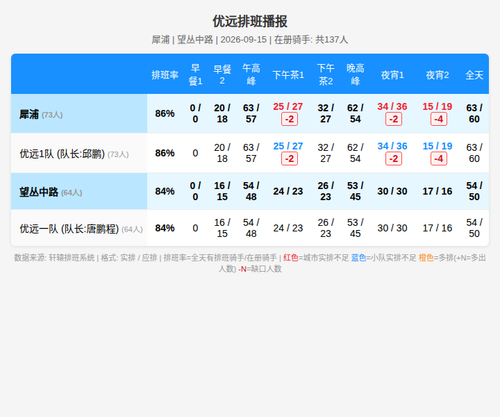Screen dimensions: 500x417
Task: Click 17 / 16 in the 望丛中路 row
Action: tap(437, 191)
